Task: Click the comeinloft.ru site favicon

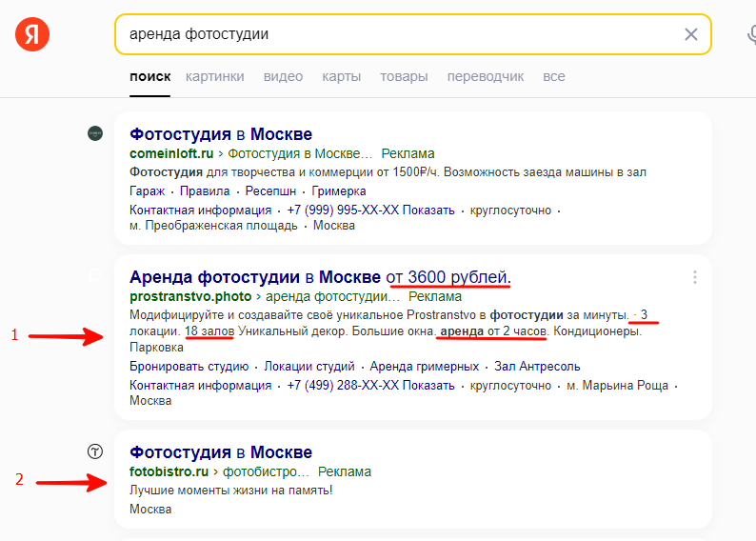Action: tap(95, 133)
